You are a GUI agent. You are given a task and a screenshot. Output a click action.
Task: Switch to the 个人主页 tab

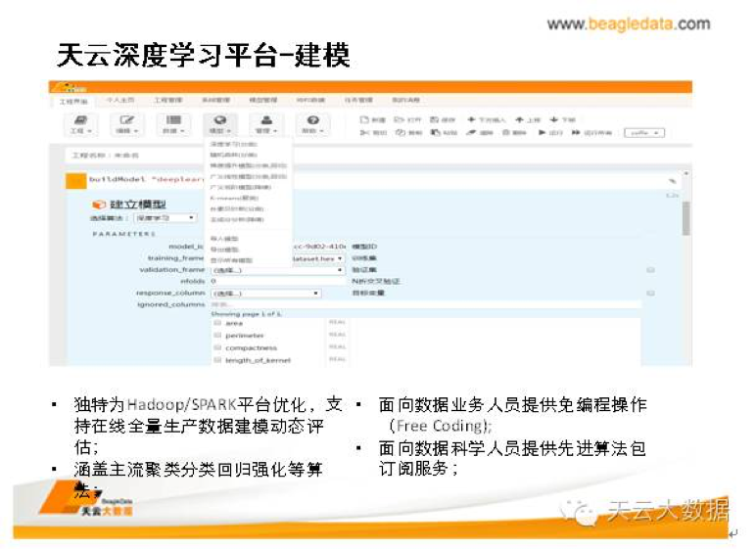click(x=120, y=100)
